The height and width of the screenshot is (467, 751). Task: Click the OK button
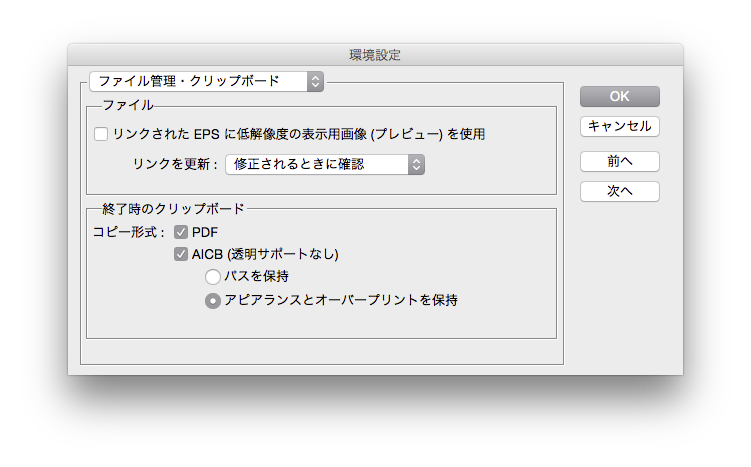tap(619, 96)
